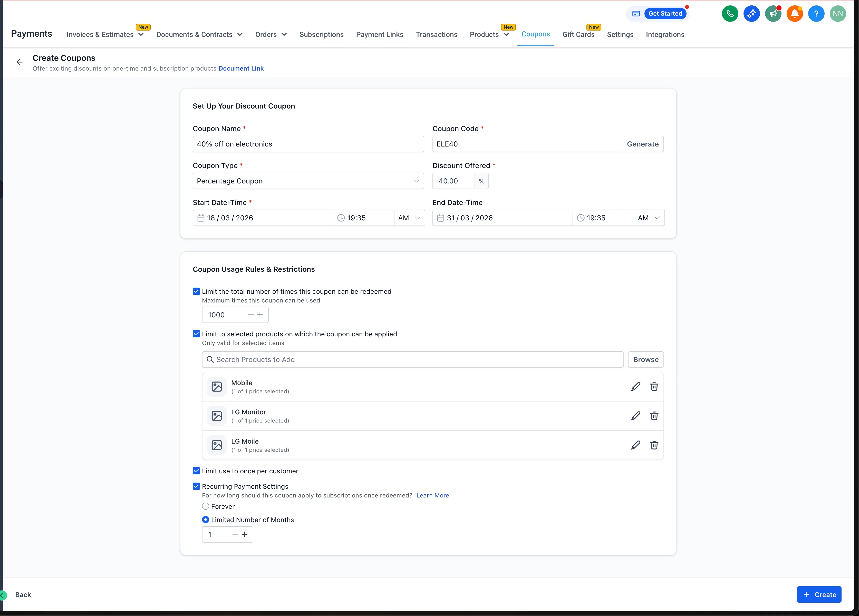Click the back arrow beside Create Coupons

tap(20, 62)
